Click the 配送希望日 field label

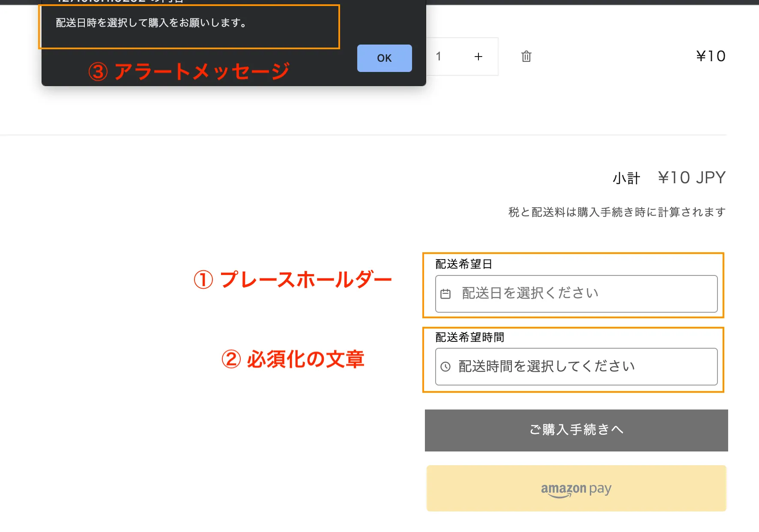pyautogui.click(x=463, y=264)
